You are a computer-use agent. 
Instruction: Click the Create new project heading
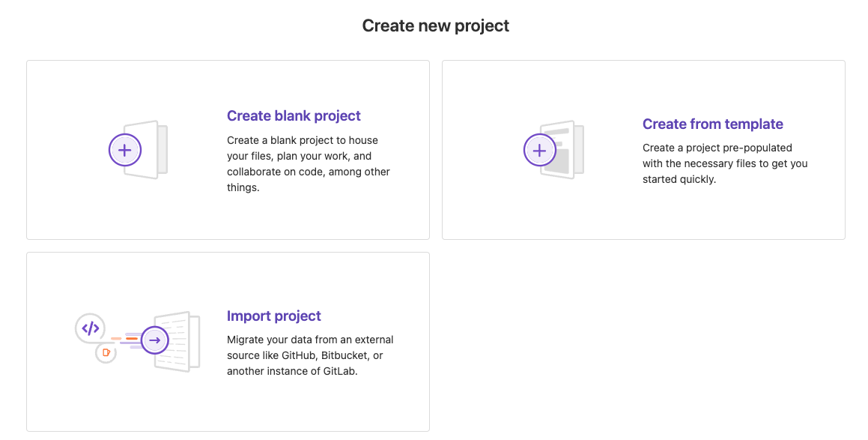(x=435, y=25)
